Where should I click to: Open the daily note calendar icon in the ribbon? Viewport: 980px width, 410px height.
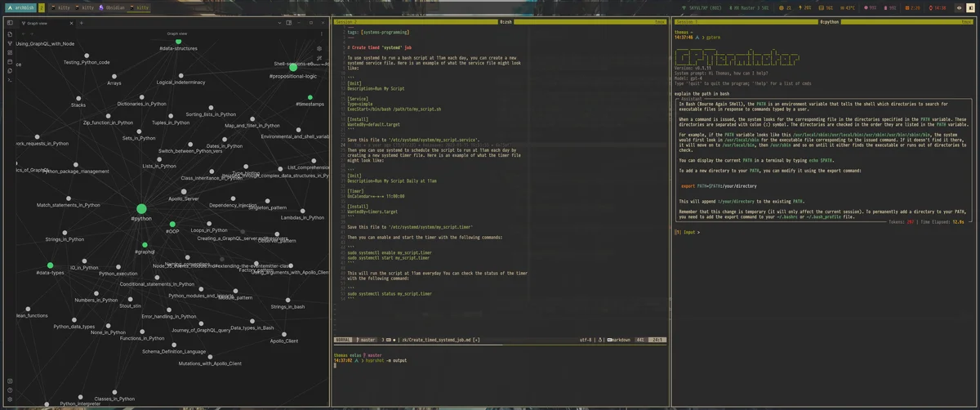[x=10, y=62]
